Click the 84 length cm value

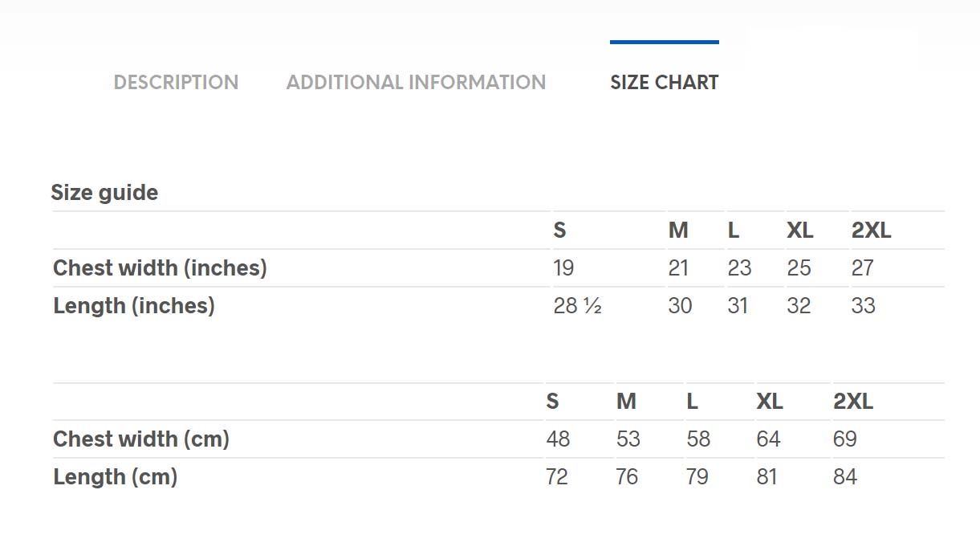[x=844, y=476]
